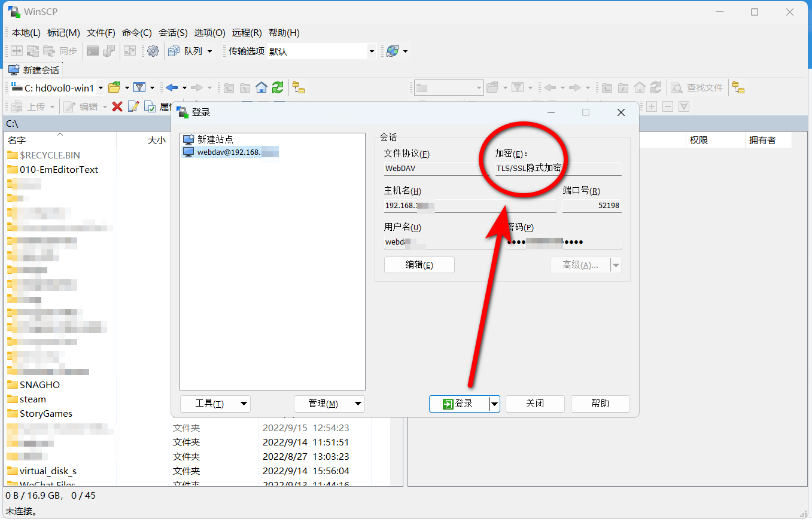Toggle the local directory tree icon
The width and height of the screenshot is (812, 522).
299,88
